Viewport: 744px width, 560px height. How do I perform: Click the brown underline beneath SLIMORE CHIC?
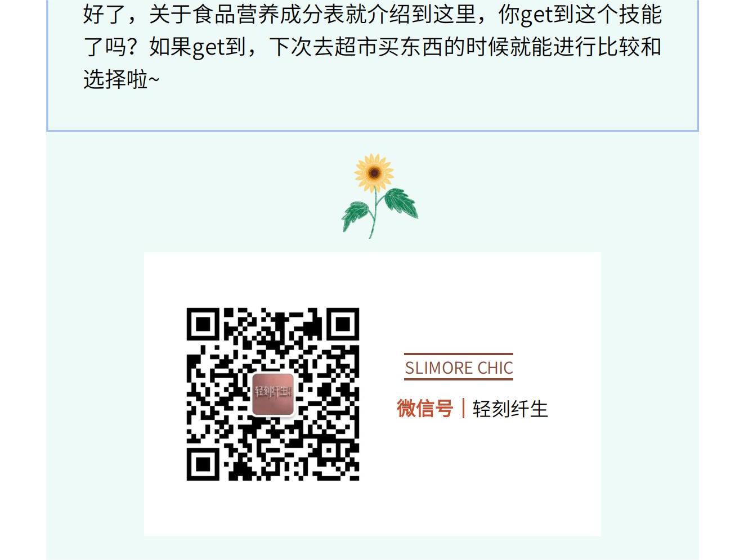coord(459,379)
